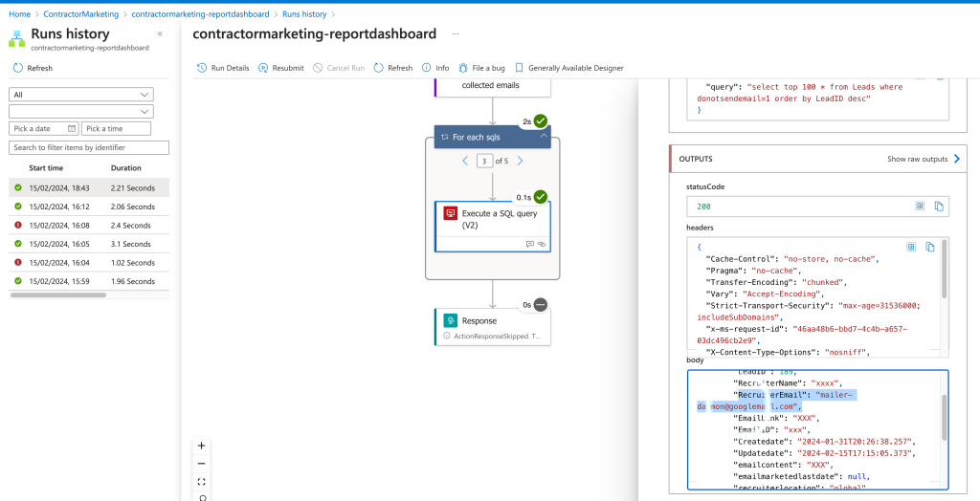The image size is (980, 501).
Task: Select the run started 15/02/2024, 16:12
Action: [x=89, y=207]
